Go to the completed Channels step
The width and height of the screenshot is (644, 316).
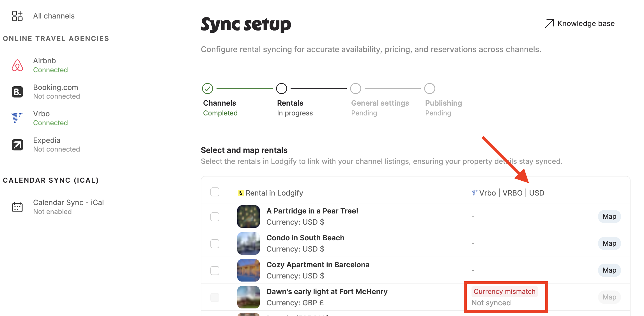click(208, 89)
